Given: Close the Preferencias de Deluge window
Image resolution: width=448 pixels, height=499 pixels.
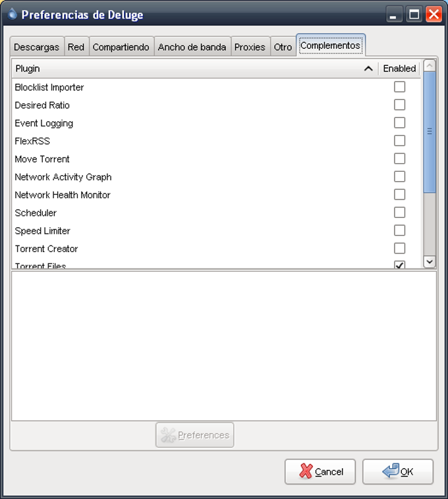Looking at the screenshot, I should (434, 14).
